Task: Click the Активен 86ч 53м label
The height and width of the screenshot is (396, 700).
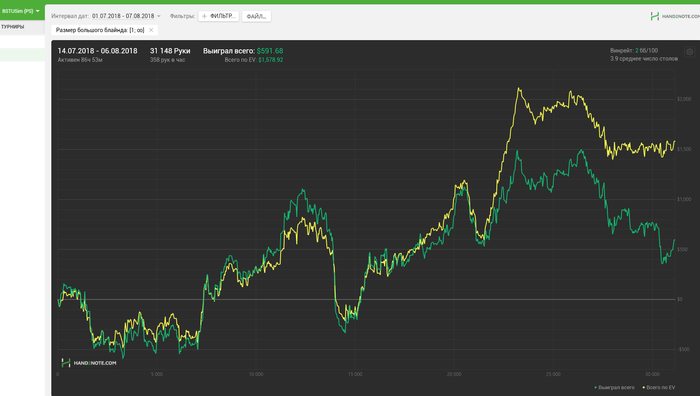Action: (x=80, y=60)
